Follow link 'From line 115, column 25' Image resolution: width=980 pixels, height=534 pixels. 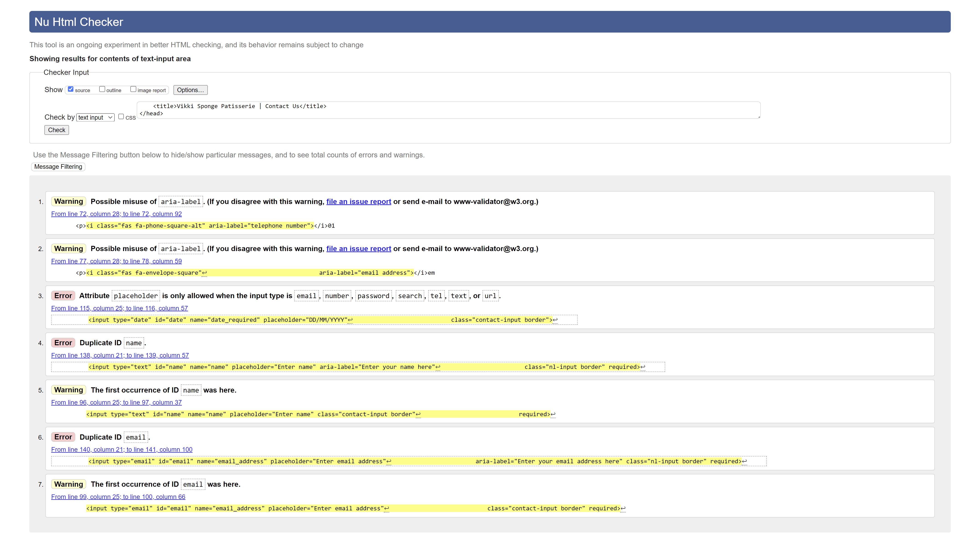pyautogui.click(x=119, y=308)
